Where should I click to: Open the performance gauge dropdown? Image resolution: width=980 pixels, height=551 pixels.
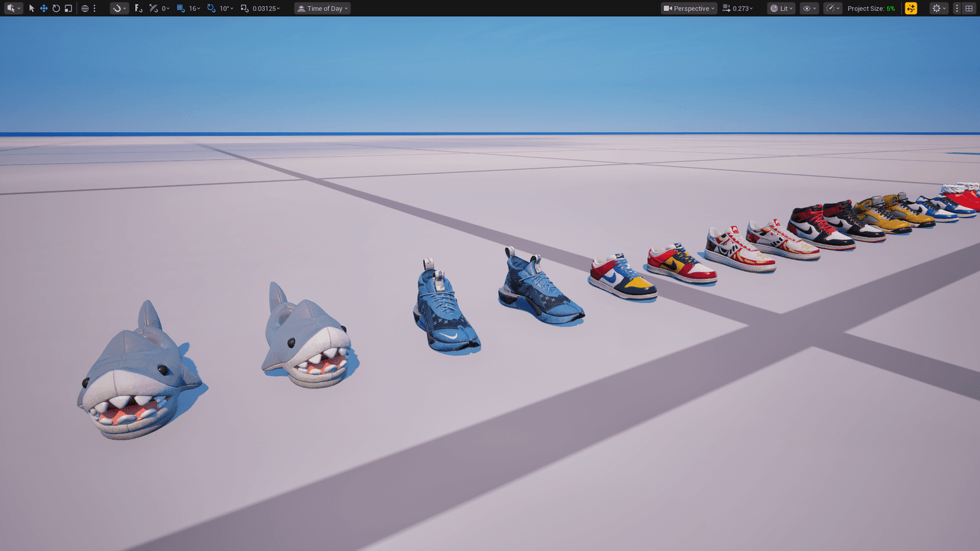(832, 8)
